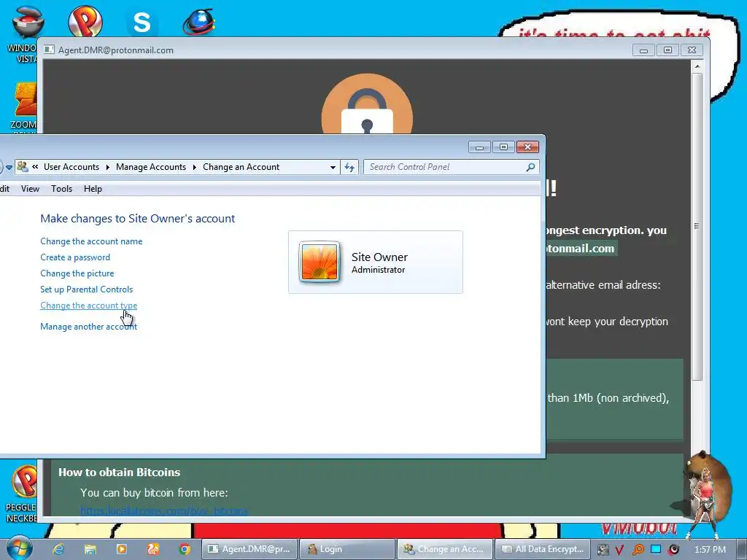Minimize the Agent.DMR window
Viewport: 747px width, 560px height.
tap(643, 50)
